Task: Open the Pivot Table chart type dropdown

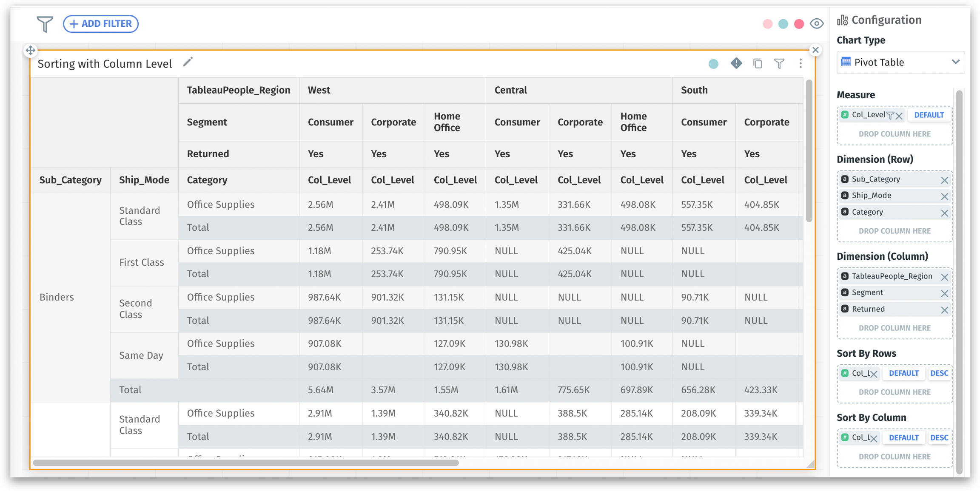Action: tap(900, 62)
